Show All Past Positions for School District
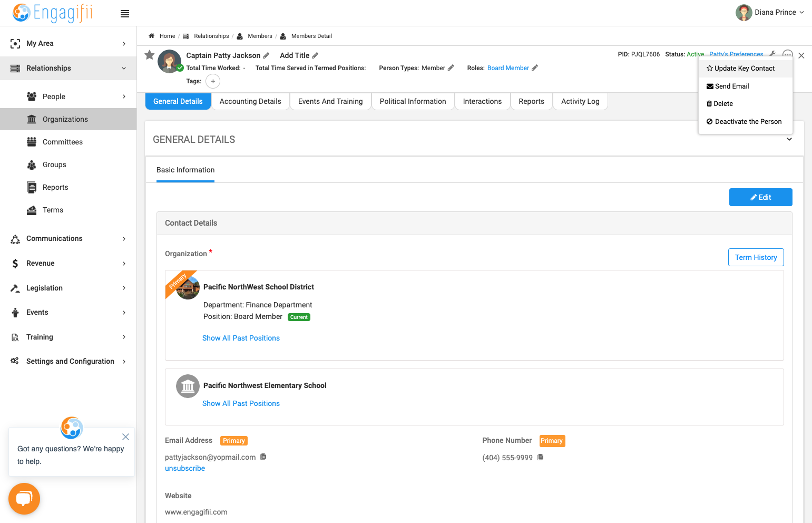The height and width of the screenshot is (523, 812). pos(241,338)
